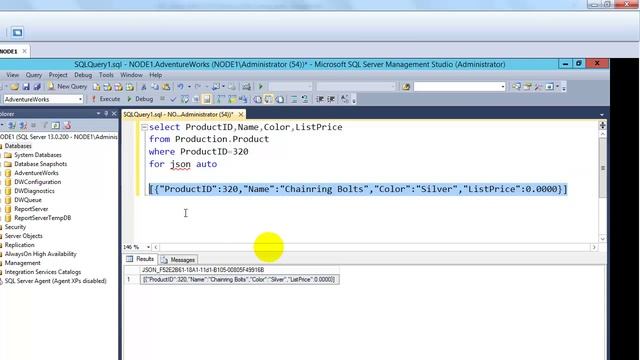Click the JSON result cell in row 1
The height and width of the screenshot is (360, 640).
tap(240, 280)
